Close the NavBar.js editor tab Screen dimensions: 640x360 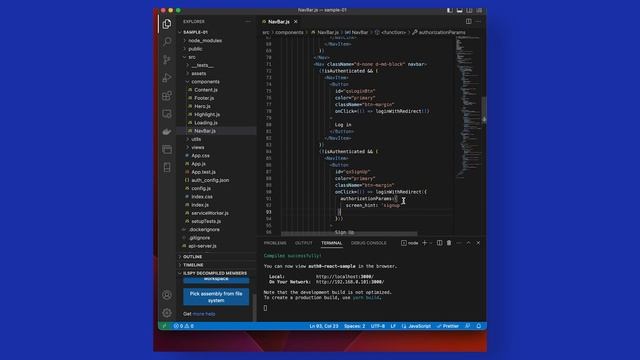click(296, 22)
